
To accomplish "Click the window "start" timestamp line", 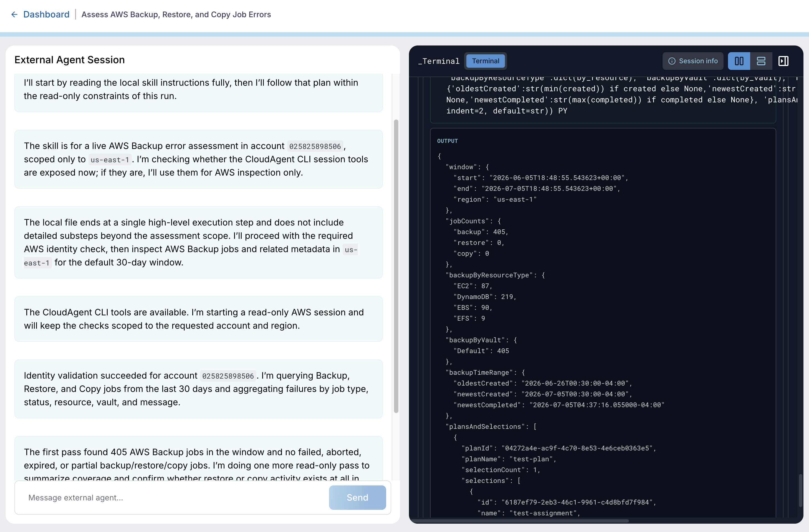I will [541, 178].
